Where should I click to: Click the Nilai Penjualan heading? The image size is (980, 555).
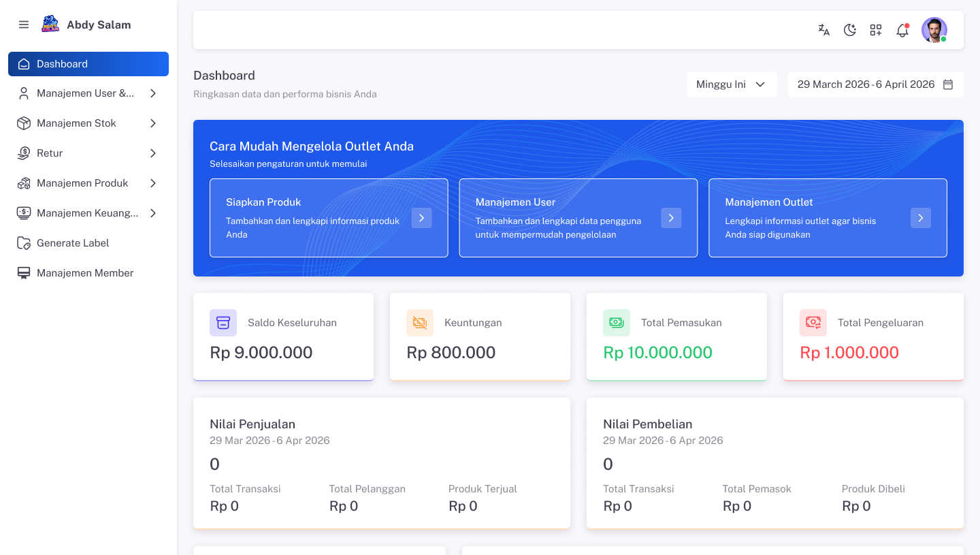[x=252, y=424]
